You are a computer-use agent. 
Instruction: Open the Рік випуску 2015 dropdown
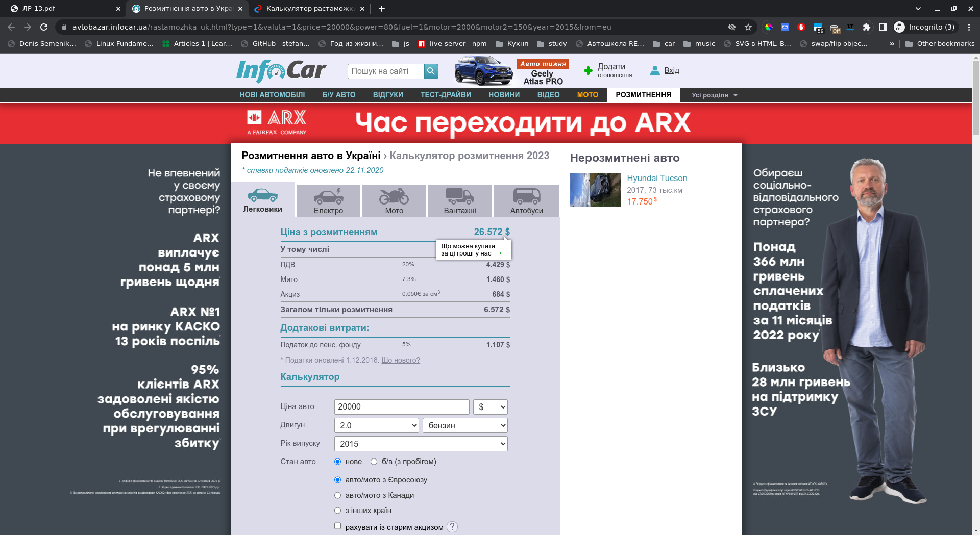(421, 444)
